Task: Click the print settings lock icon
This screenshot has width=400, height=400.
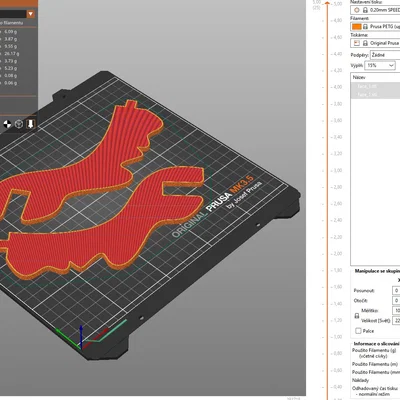Action: coord(365,10)
